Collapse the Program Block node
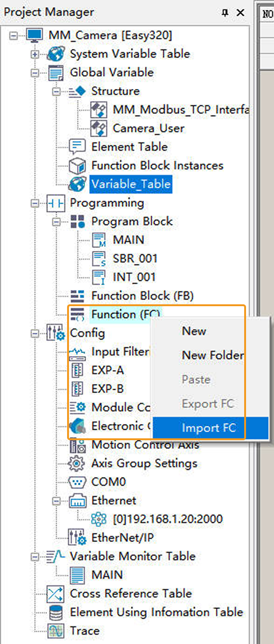This screenshot has height=644, width=274. pos(56,221)
